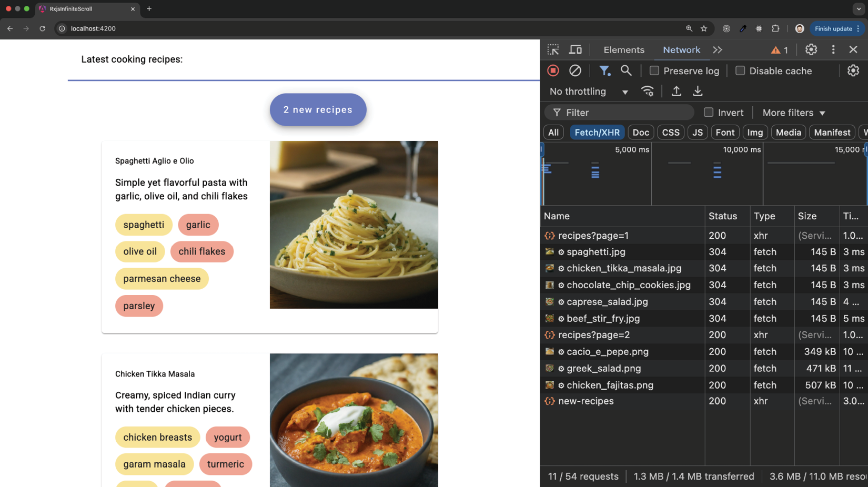868x487 pixels.
Task: Open the Chrome profile avatar
Action: point(799,28)
